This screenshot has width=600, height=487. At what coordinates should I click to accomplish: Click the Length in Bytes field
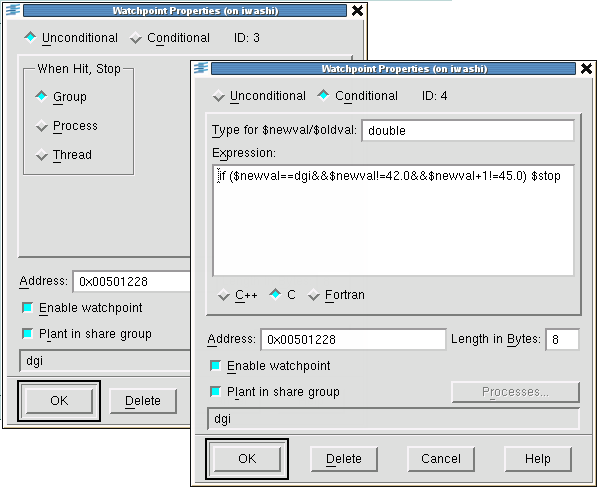(x=563, y=340)
